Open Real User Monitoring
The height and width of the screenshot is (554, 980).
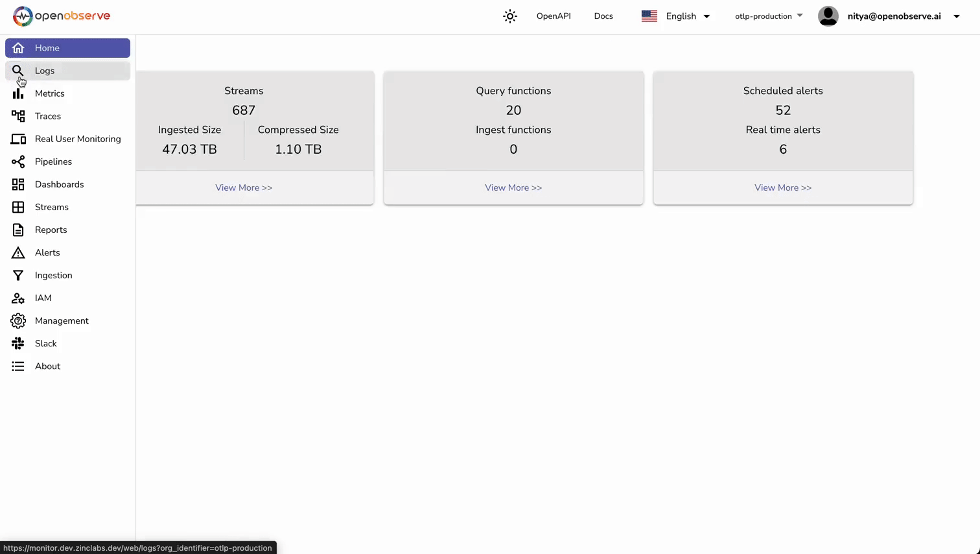(78, 139)
